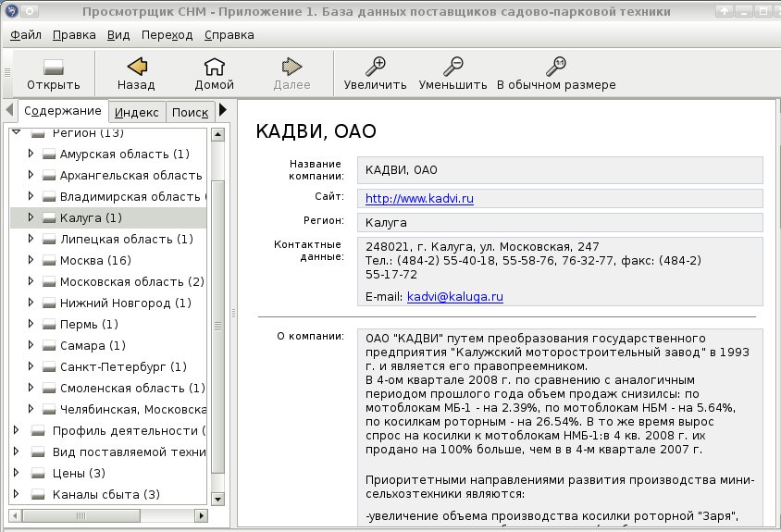Select Санкт-Петербург (1) tree row
Image resolution: width=781 pixels, height=532 pixels.
point(107,367)
